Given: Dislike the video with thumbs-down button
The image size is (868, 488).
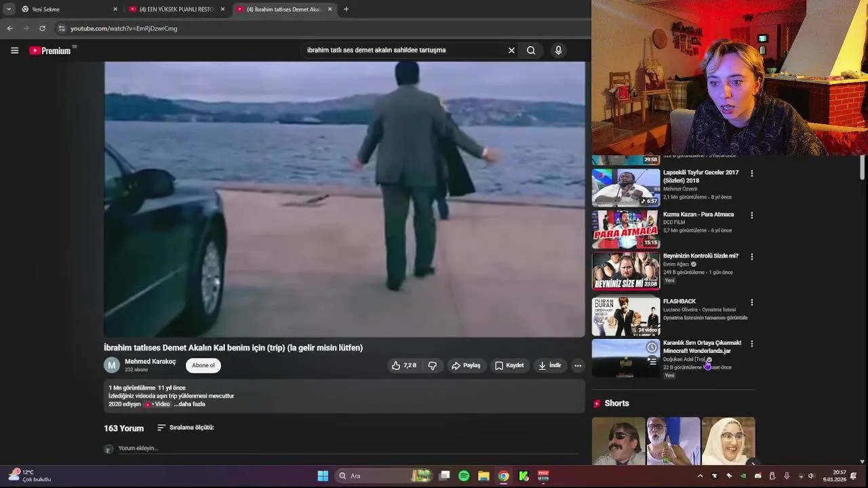Looking at the screenshot, I should click(433, 365).
